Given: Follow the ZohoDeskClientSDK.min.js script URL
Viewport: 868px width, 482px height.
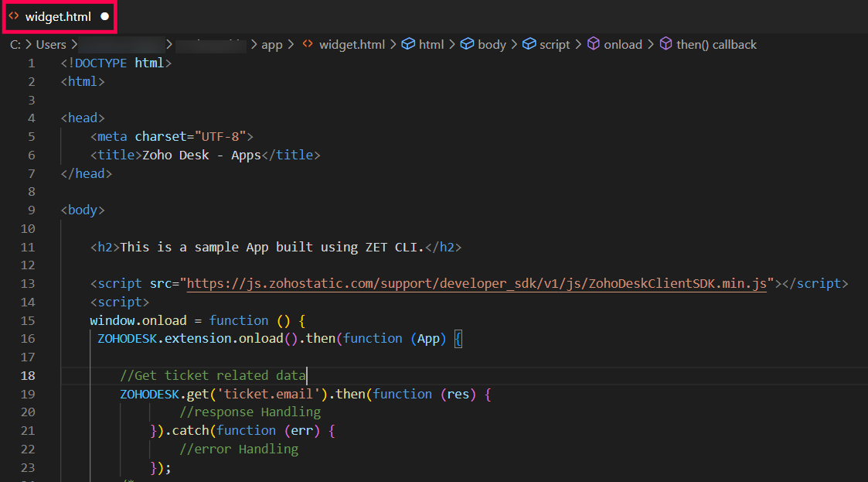Looking at the screenshot, I should point(477,284).
